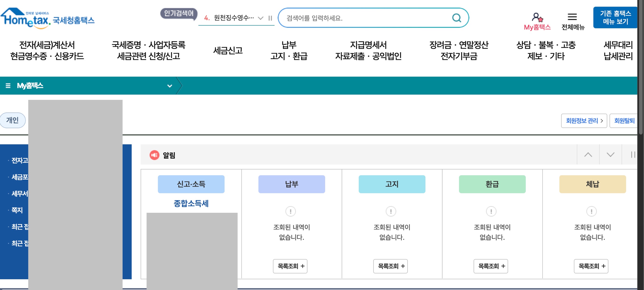The width and height of the screenshot is (644, 290).
Task: Click hamburger icon in teal My홈택스 bar
Action: coord(8,86)
